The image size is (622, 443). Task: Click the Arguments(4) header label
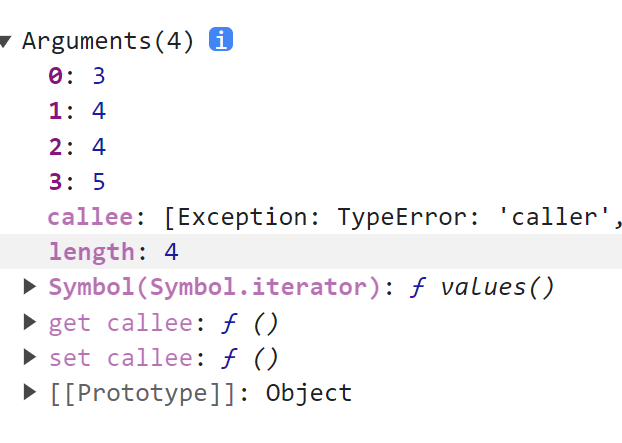tap(108, 41)
